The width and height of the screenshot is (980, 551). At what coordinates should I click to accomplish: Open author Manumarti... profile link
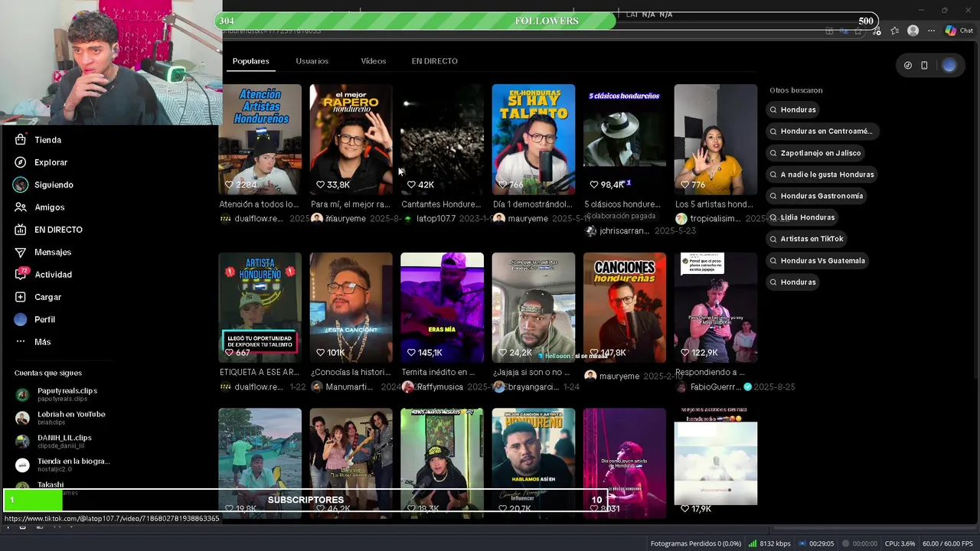[349, 387]
